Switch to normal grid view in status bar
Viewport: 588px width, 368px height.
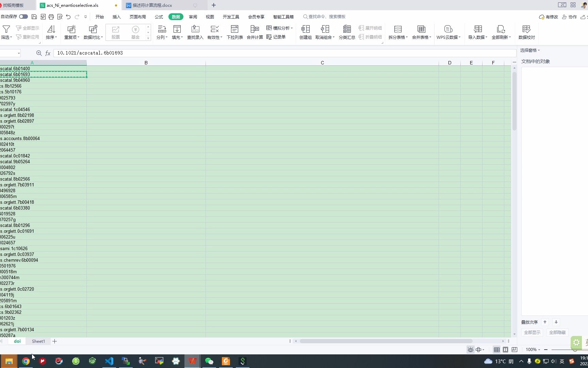point(497,350)
